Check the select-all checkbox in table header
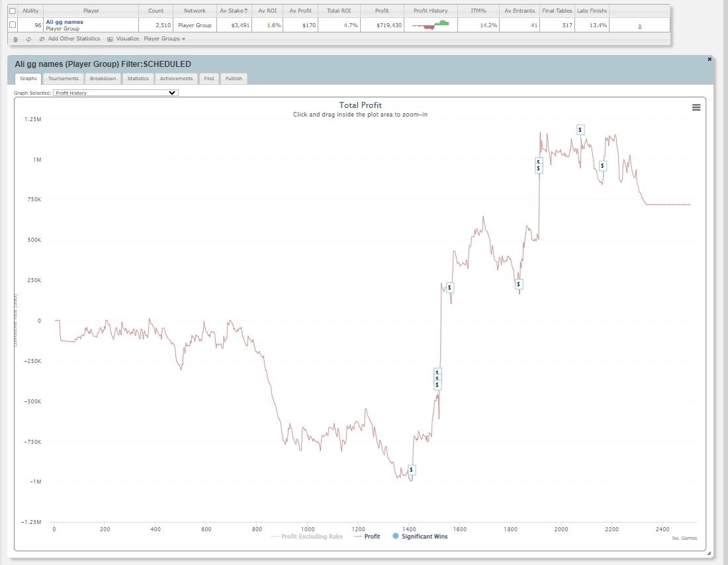 click(13, 11)
